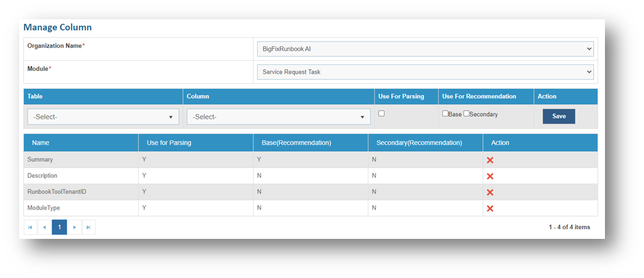Click the Save button
The image size is (644, 278).
[x=559, y=116]
